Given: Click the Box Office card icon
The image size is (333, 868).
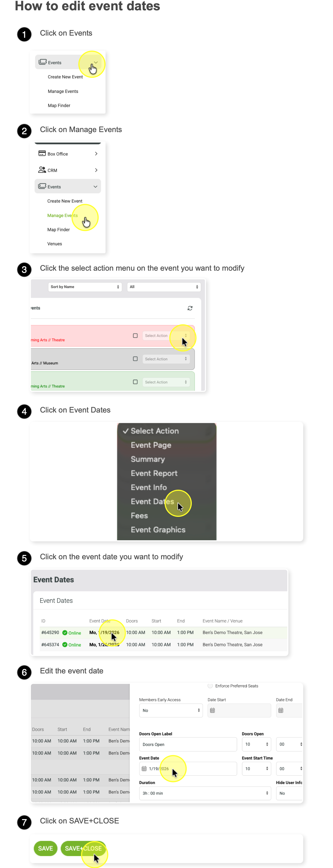Looking at the screenshot, I should [x=42, y=153].
